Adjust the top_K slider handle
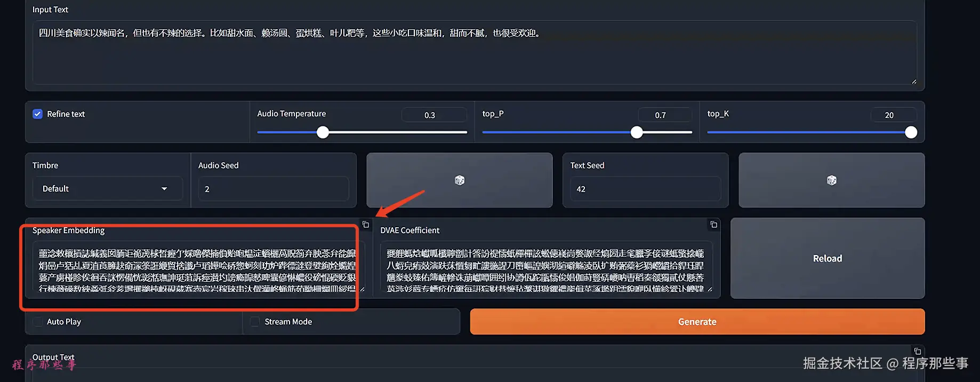Image resolution: width=980 pixels, height=382 pixels. [x=911, y=132]
